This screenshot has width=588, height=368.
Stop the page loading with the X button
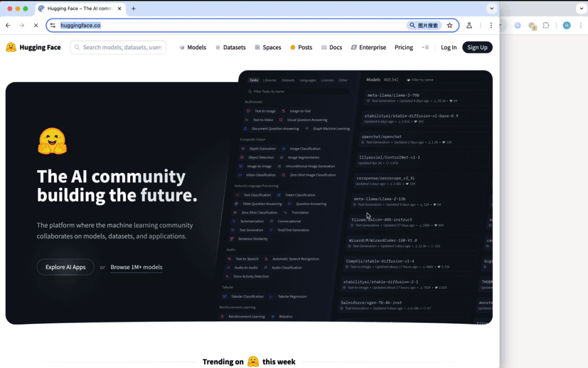[x=36, y=26]
